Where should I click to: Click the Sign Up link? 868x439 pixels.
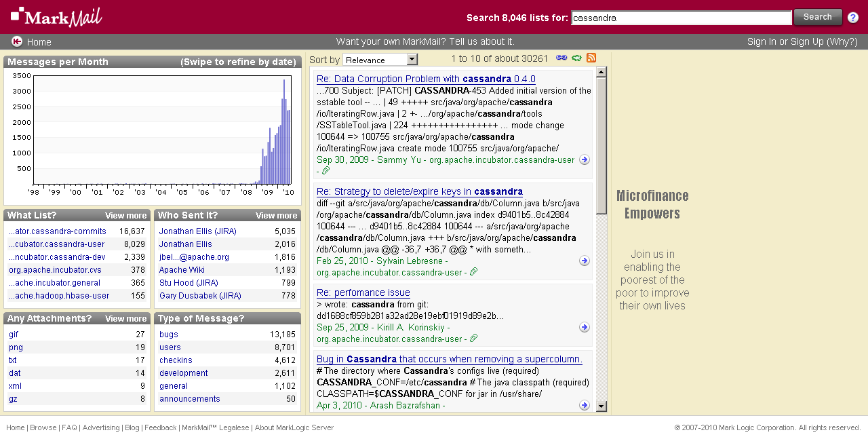click(x=807, y=41)
